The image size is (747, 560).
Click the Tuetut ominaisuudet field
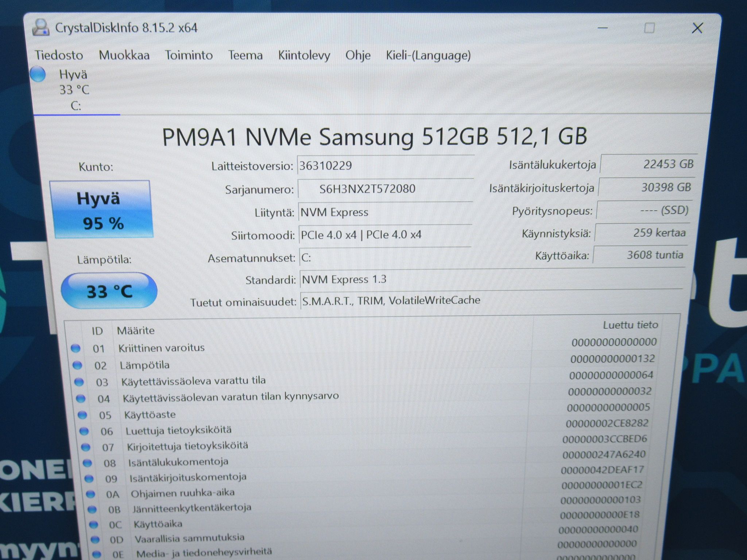(x=491, y=300)
